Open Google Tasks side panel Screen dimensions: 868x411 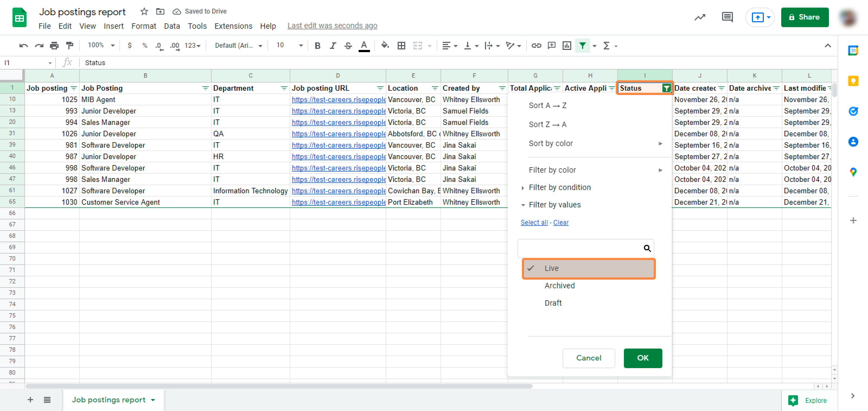click(x=853, y=111)
